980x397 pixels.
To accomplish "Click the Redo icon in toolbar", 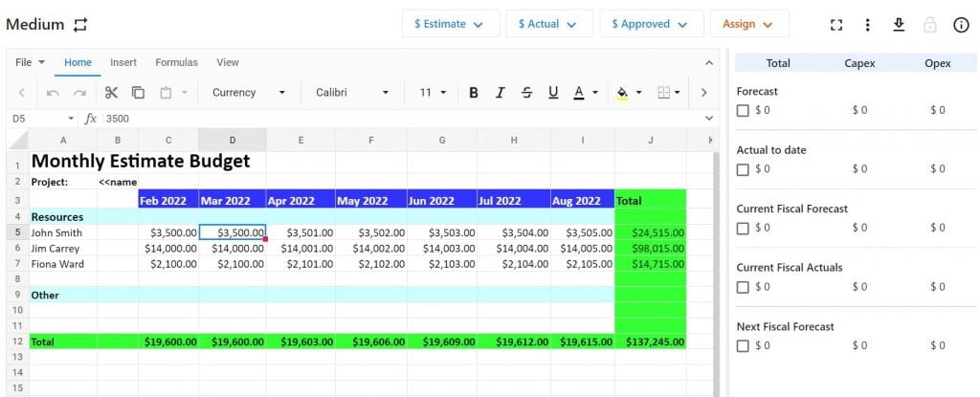I will [x=79, y=93].
